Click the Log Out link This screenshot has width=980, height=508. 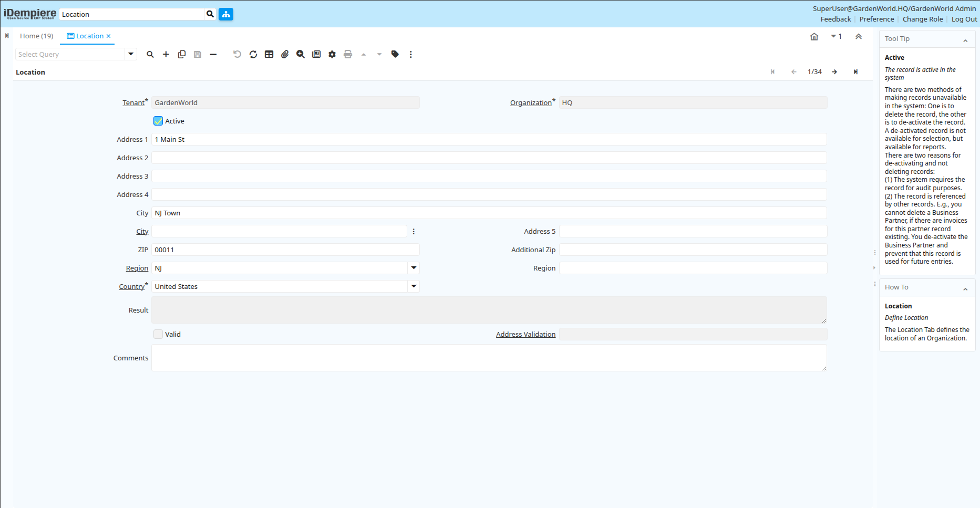pyautogui.click(x=964, y=19)
